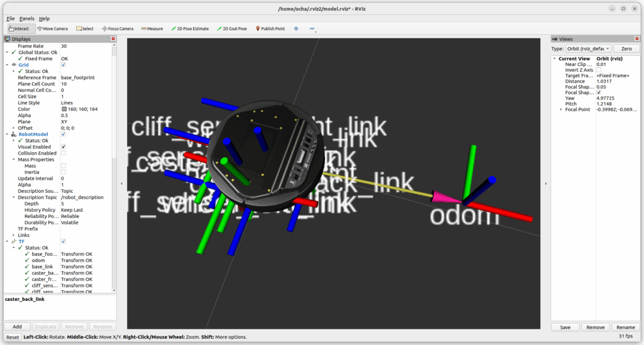Pick the Measure tool

click(152, 28)
